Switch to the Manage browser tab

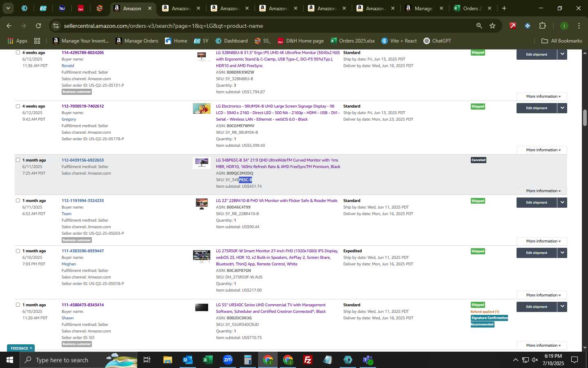click(424, 8)
